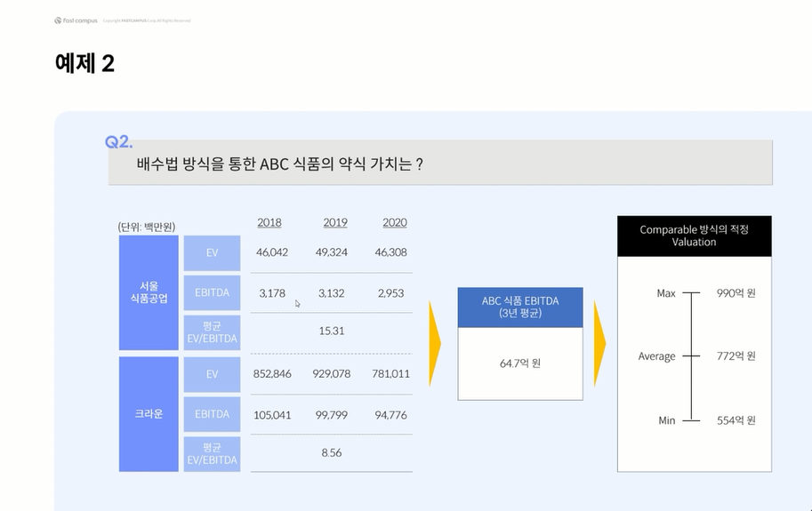Click the value '64.7억 원'

click(x=520, y=363)
